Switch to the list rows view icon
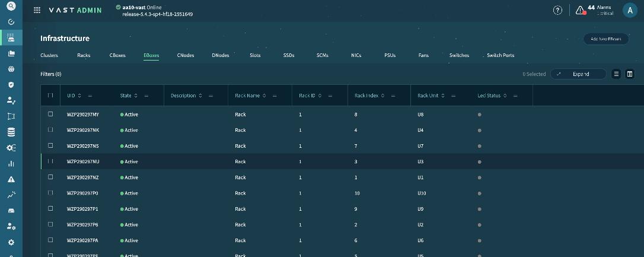Viewport: 644px width, 257px height. (x=616, y=74)
